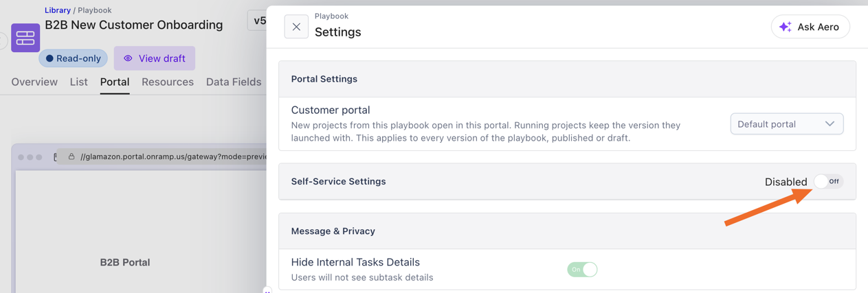Click the Customer portal label
Image resolution: width=868 pixels, height=293 pixels.
(x=331, y=110)
